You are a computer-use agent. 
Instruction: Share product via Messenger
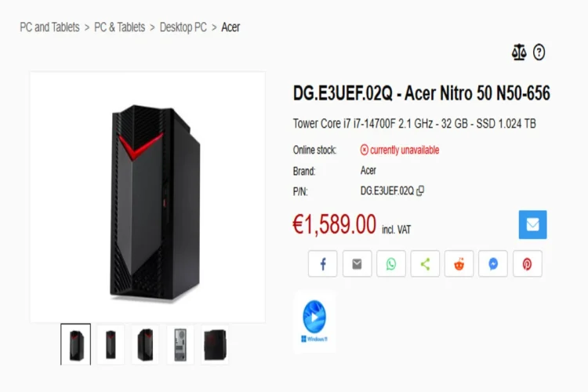(x=493, y=264)
